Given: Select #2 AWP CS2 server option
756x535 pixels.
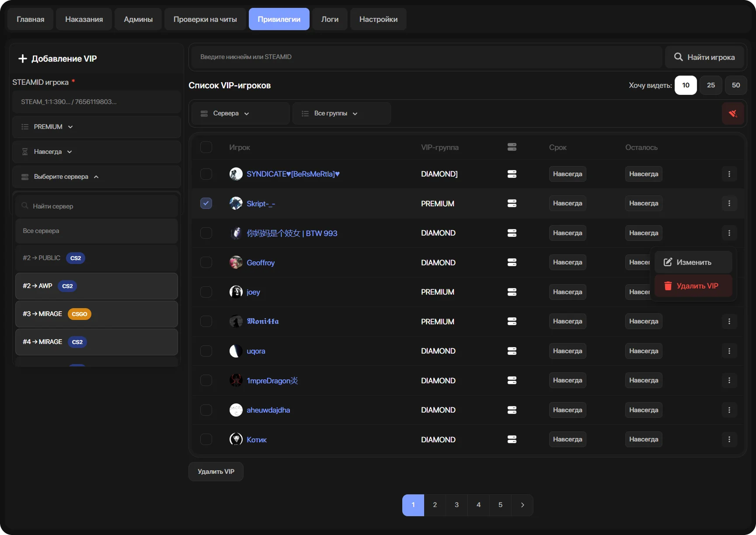Looking at the screenshot, I should (x=97, y=286).
